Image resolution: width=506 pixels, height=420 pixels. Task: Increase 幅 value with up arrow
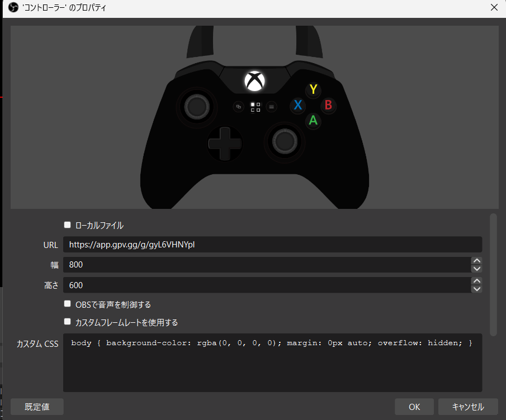pos(476,261)
